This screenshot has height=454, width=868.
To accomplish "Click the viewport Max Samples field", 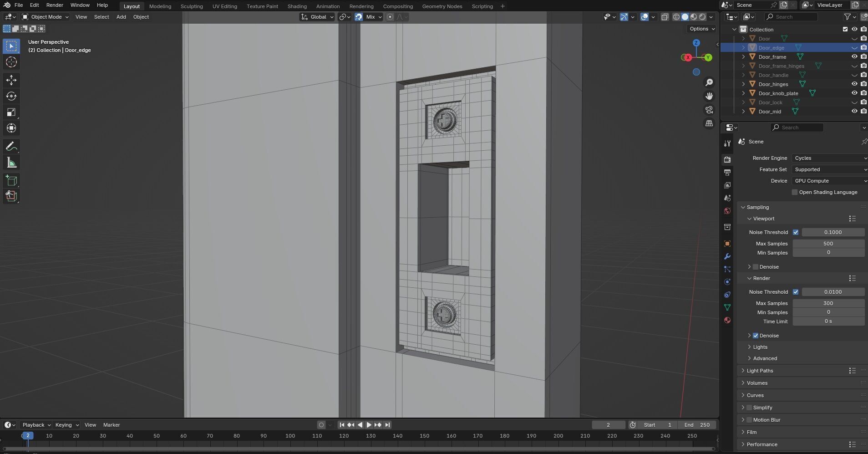I will [x=828, y=244].
